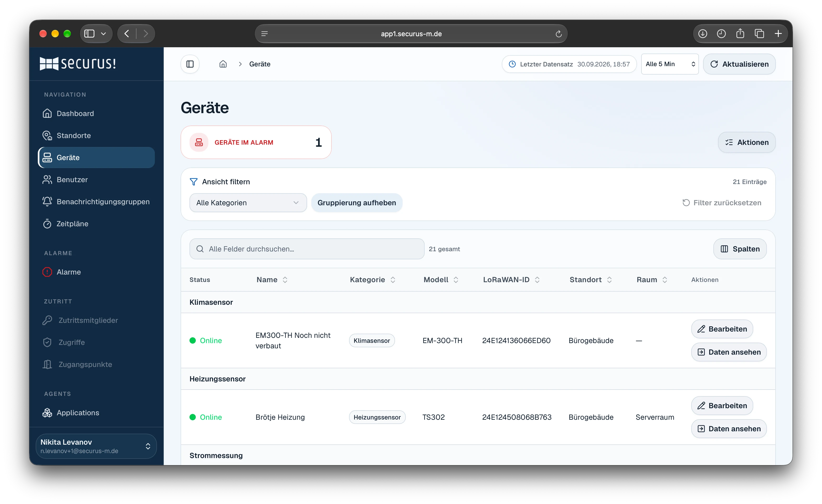Open Safari sidebar options chevron
This screenshot has height=504, width=822.
pyautogui.click(x=103, y=34)
